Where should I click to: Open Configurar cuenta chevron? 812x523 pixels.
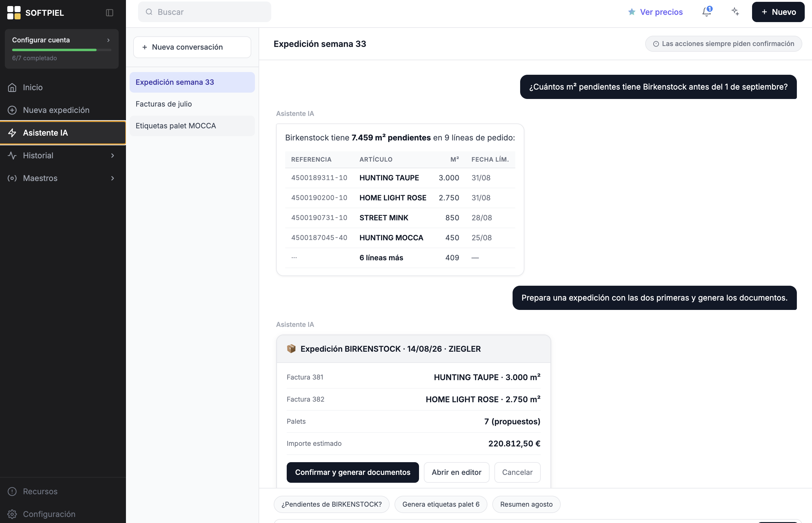108,40
